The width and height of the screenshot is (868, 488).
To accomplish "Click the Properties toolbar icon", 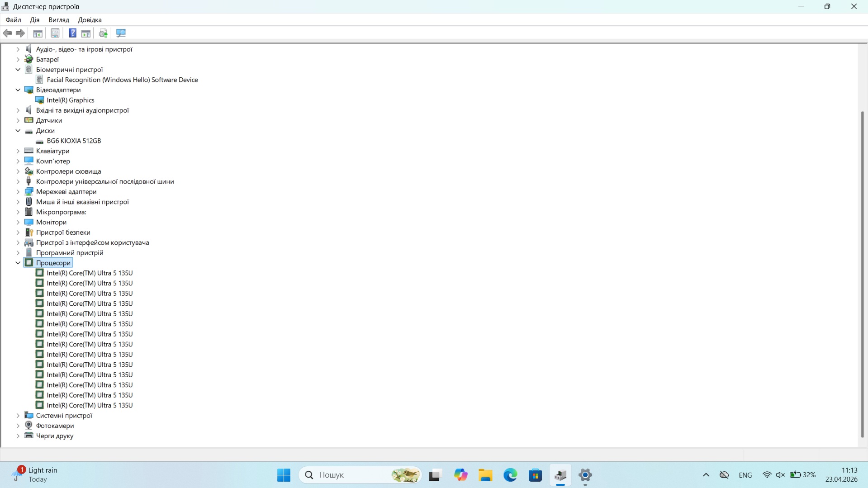I will click(x=55, y=33).
